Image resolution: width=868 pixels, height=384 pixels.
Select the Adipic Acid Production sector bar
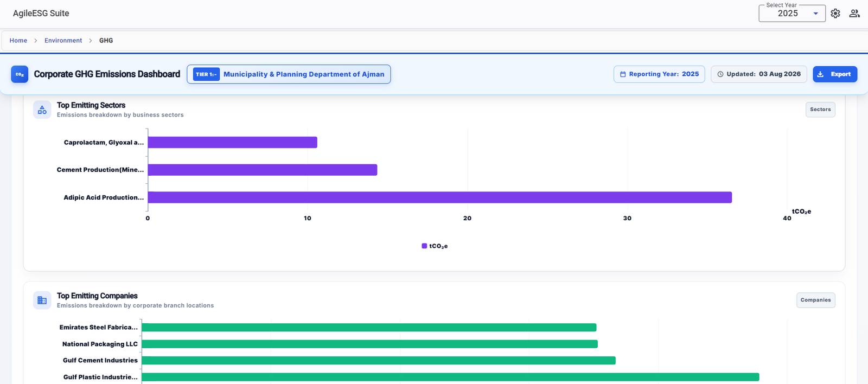click(439, 197)
